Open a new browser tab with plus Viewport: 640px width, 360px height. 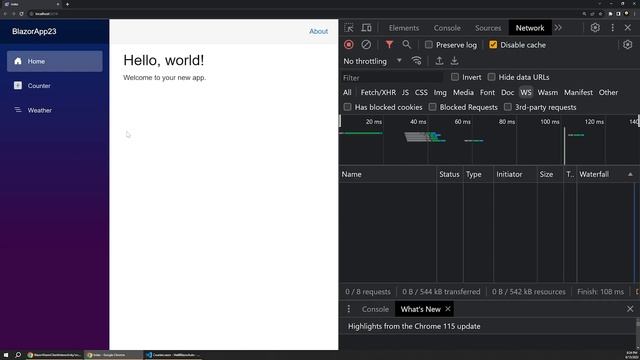(x=67, y=4)
